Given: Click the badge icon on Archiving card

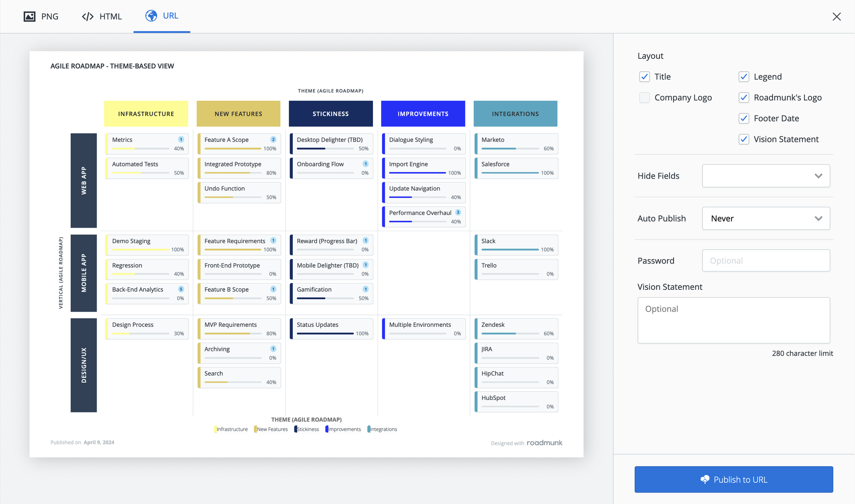Looking at the screenshot, I should 273,349.
